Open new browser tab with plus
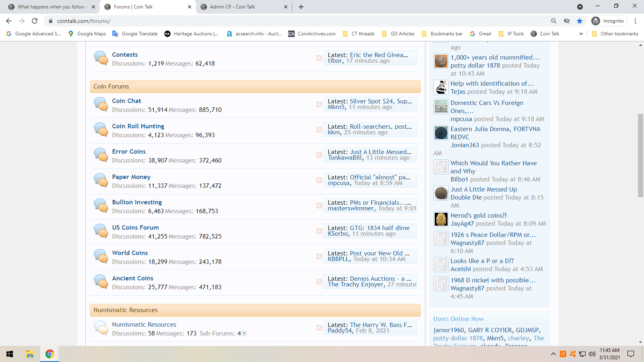This screenshot has height=362, width=644. (301, 7)
